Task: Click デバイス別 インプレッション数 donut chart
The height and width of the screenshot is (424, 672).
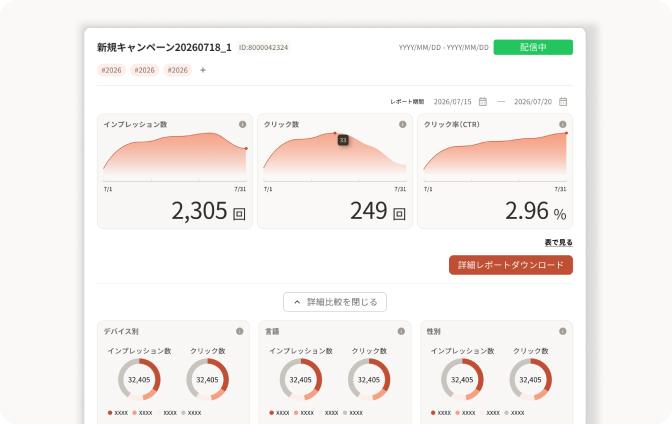Action: click(x=139, y=379)
